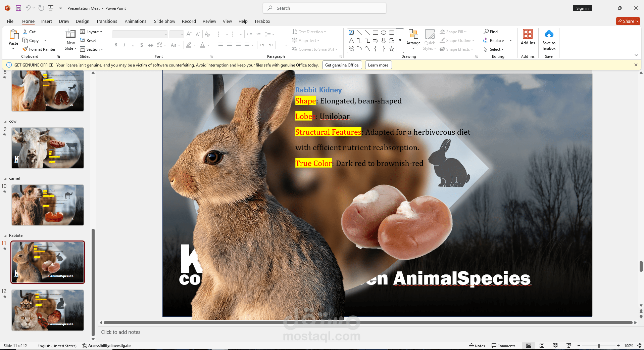Open the Transitions tab
The image size is (644, 350).
pos(107,21)
